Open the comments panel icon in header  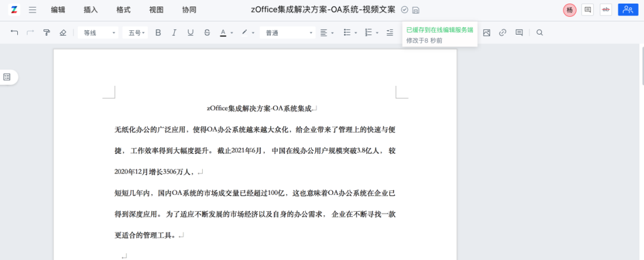click(588, 10)
